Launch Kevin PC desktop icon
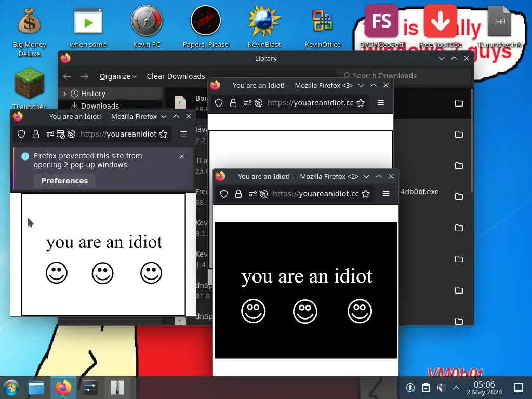The width and height of the screenshot is (532, 399). click(147, 27)
